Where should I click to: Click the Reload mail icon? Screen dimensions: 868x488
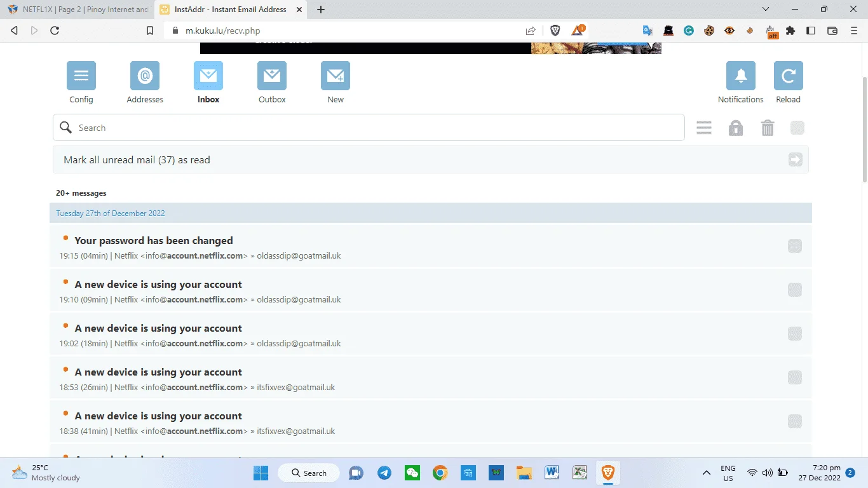pyautogui.click(x=789, y=76)
